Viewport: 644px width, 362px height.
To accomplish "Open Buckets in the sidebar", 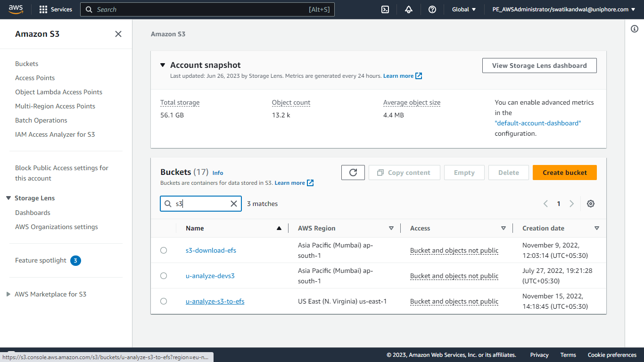I will (26, 64).
